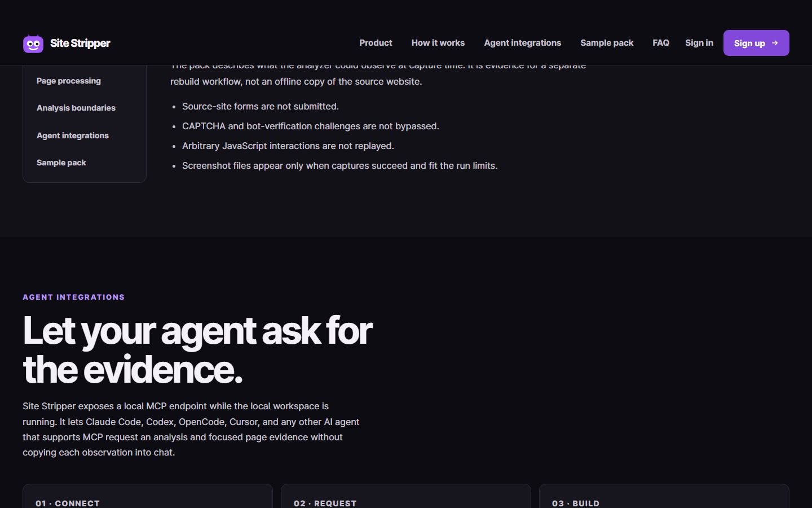Select Agent integrations in the sidebar list
The height and width of the screenshot is (508, 812).
73,135
